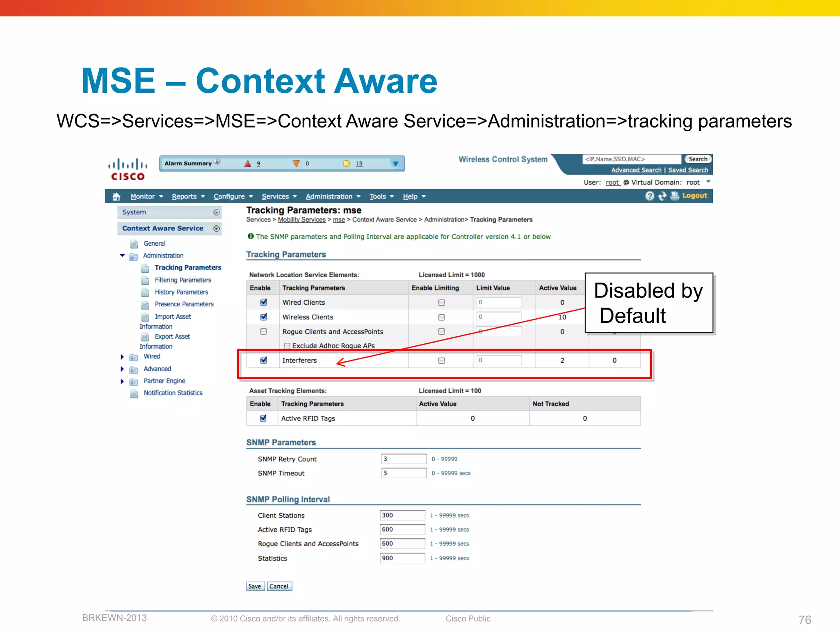The width and height of the screenshot is (840, 630).
Task: Click the Statistics polling interval field
Action: (x=402, y=558)
